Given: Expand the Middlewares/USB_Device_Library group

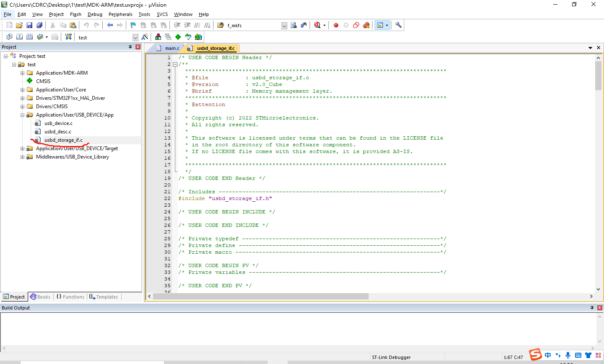Looking at the screenshot, I should coord(22,157).
